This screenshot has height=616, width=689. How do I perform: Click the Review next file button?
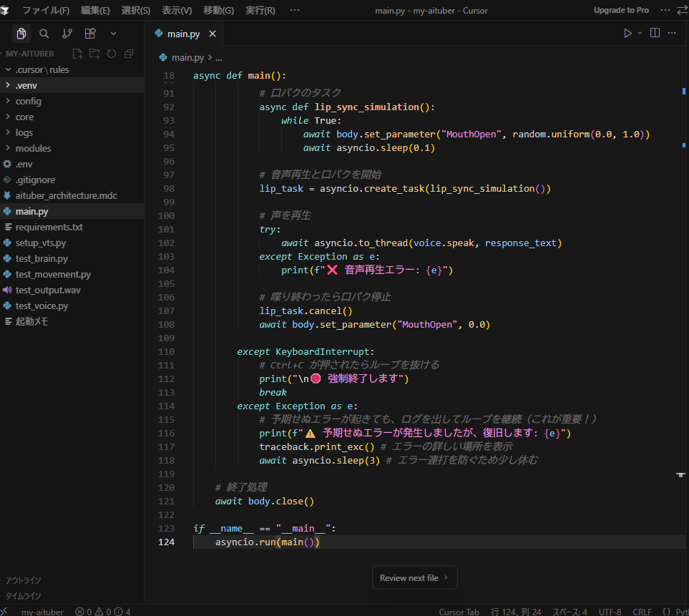click(x=414, y=577)
